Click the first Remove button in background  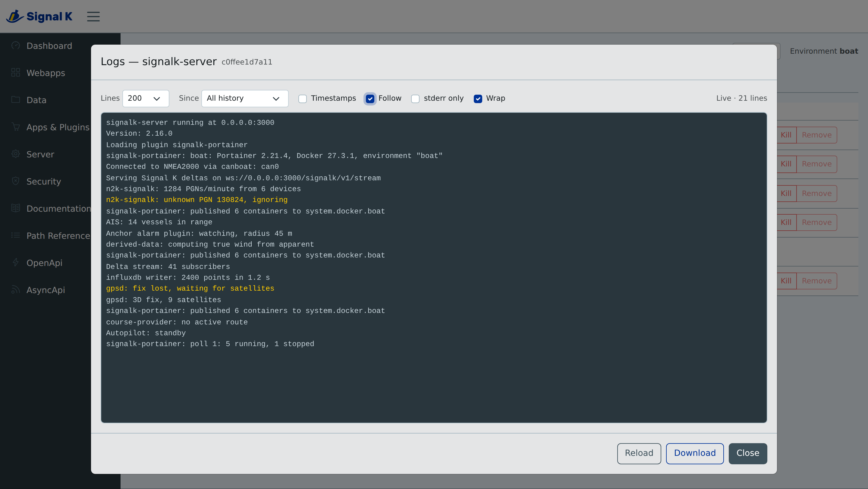click(816, 135)
